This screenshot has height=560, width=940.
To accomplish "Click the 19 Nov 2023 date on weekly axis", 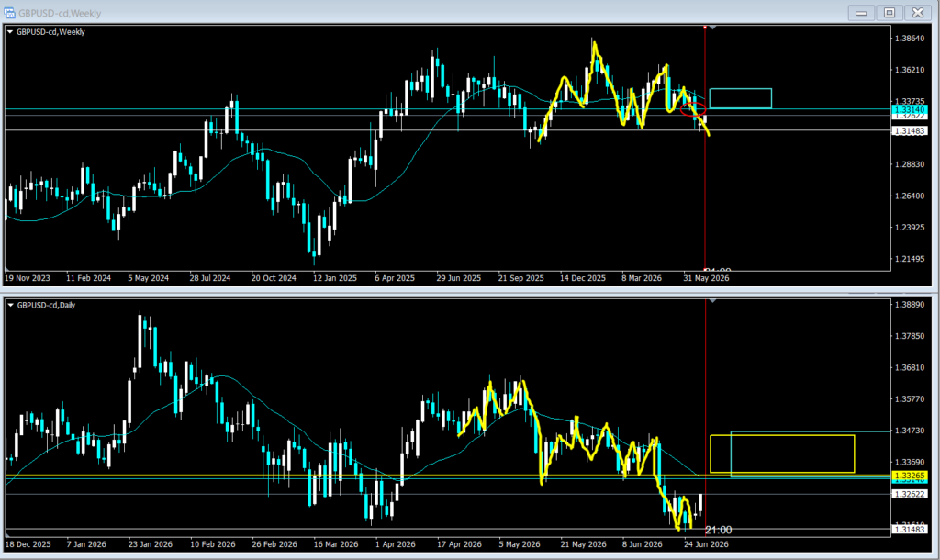I will 28,278.
